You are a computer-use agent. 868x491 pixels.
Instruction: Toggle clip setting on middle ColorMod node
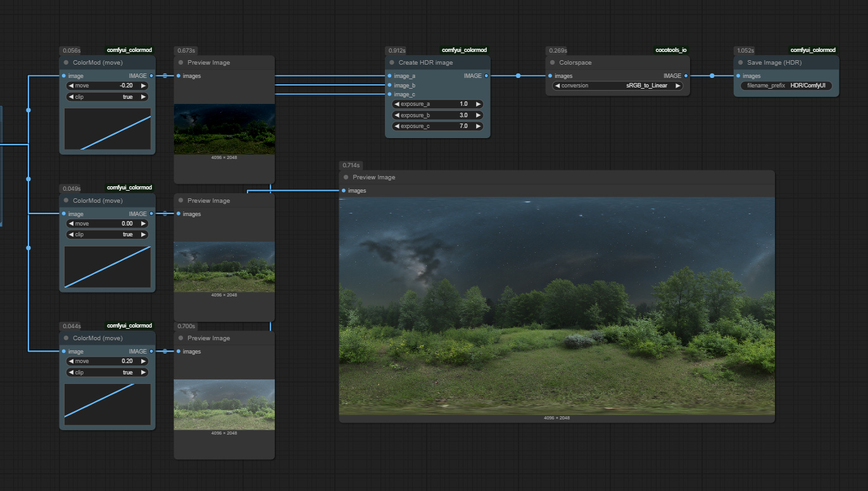coord(106,234)
